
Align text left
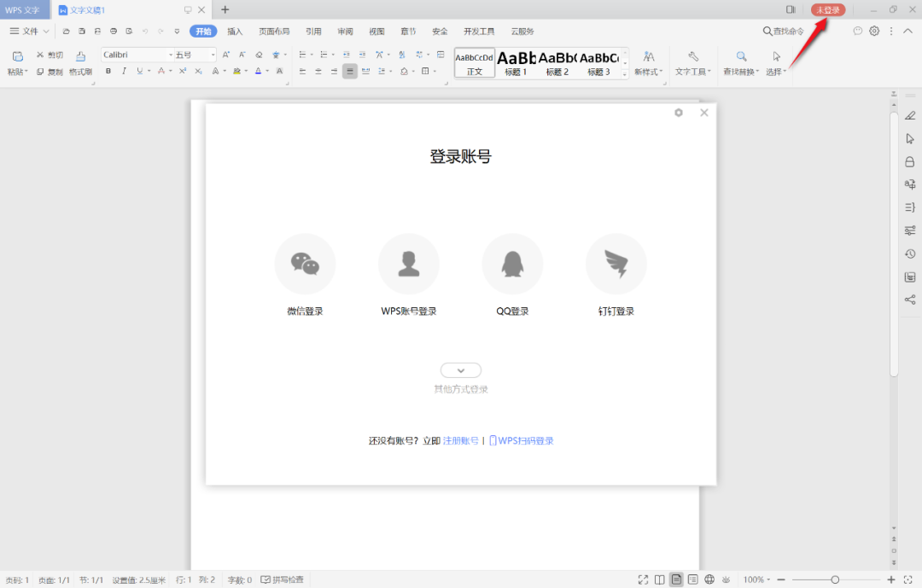303,71
